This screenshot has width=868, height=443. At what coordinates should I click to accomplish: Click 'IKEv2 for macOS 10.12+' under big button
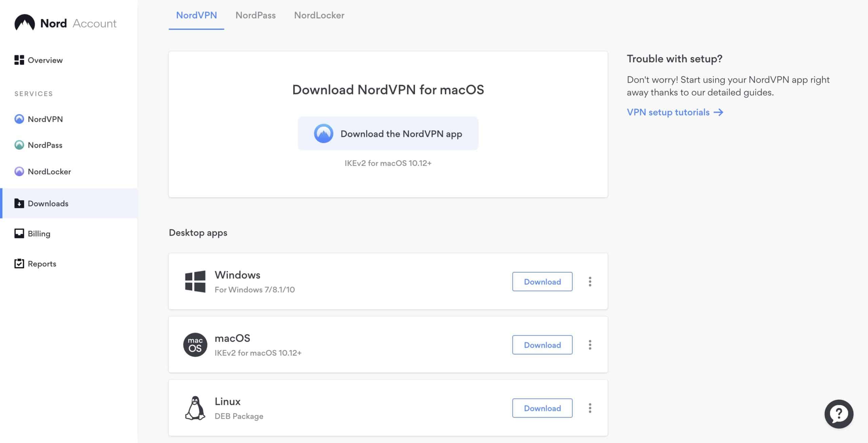pos(388,163)
